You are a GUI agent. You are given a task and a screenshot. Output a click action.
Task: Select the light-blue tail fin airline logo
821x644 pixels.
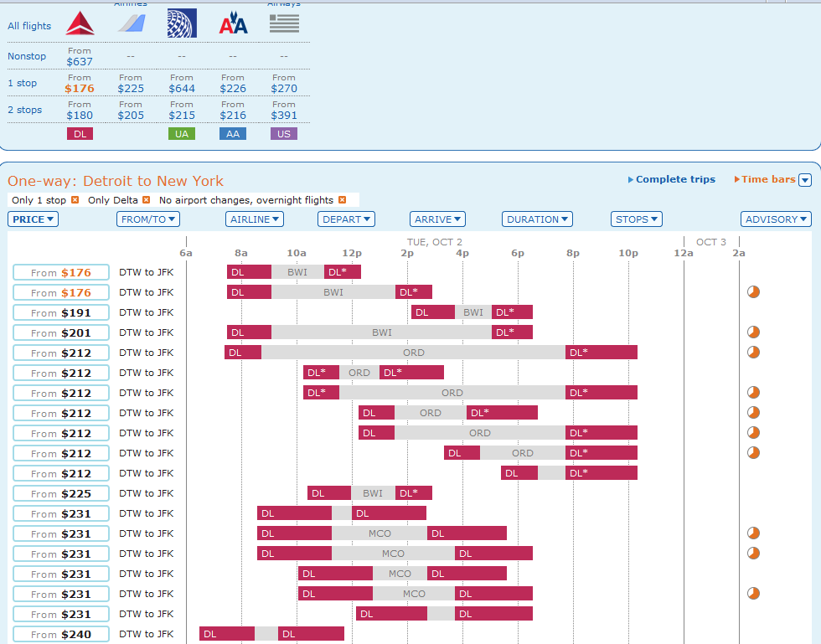pyautogui.click(x=131, y=23)
